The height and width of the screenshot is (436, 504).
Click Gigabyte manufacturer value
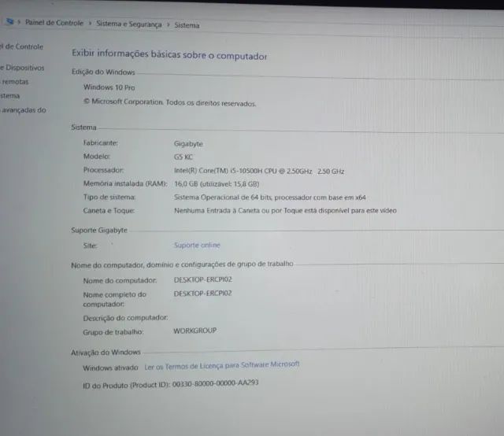188,143
